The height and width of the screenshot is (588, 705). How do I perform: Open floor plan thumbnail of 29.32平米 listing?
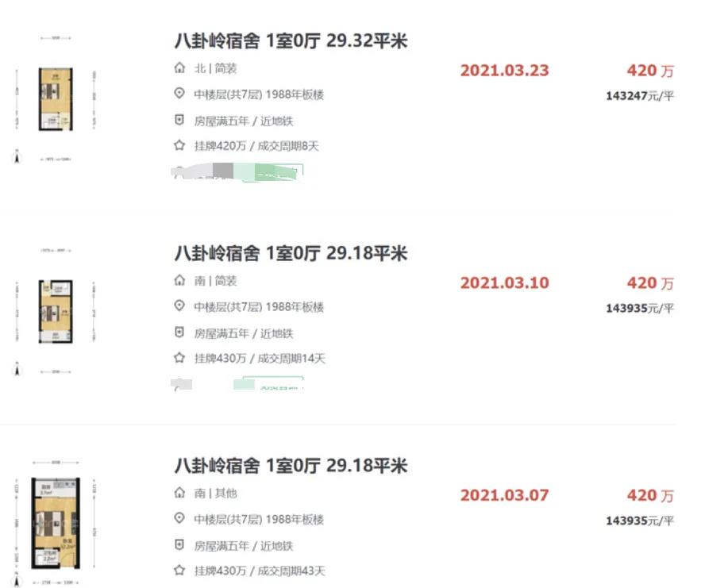pos(55,98)
